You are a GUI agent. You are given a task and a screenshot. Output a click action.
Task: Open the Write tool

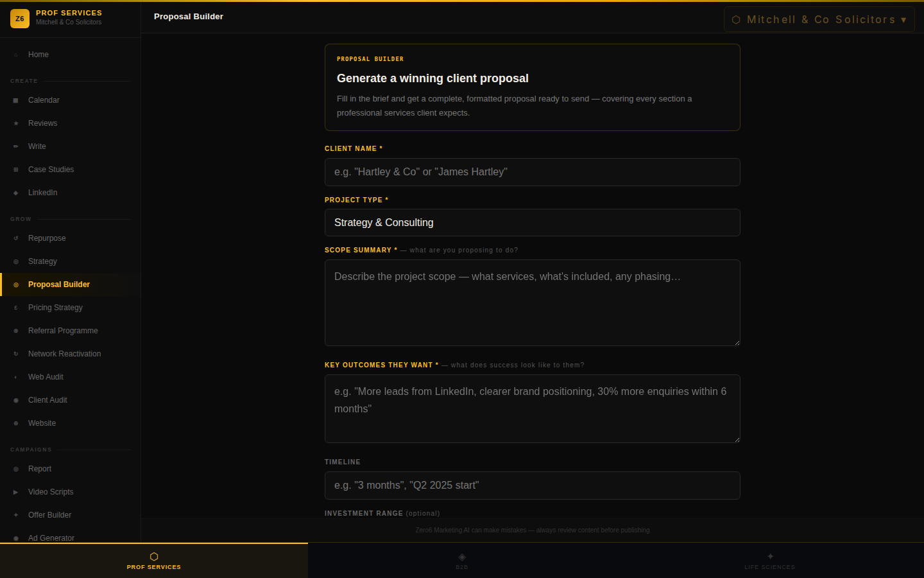(71, 146)
